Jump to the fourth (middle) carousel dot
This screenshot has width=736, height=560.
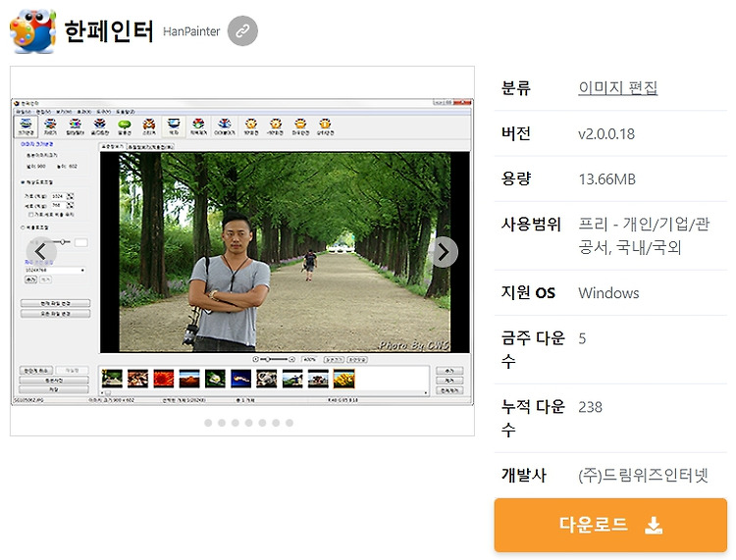point(249,423)
